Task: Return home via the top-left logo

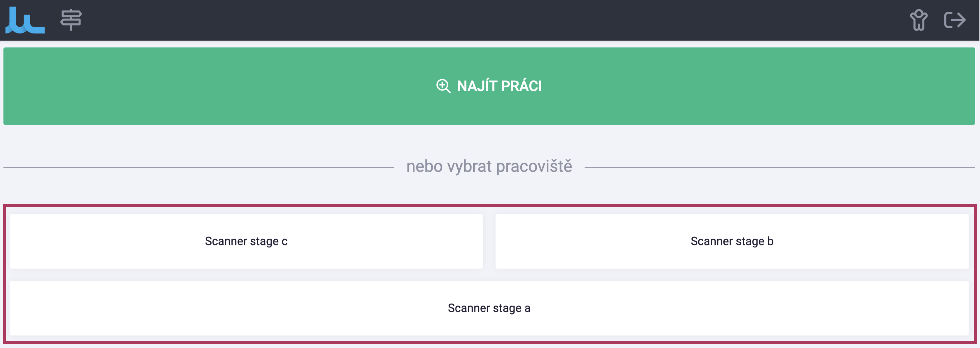Action: 25,20
